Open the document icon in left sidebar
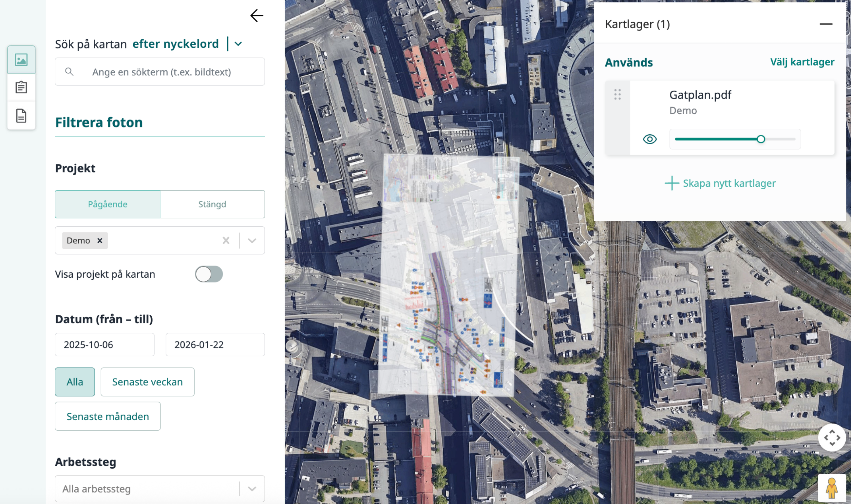This screenshot has width=851, height=504. coord(21,116)
